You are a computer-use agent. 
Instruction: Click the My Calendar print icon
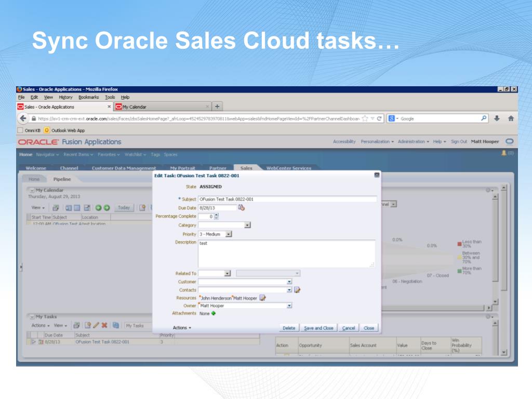click(56, 208)
